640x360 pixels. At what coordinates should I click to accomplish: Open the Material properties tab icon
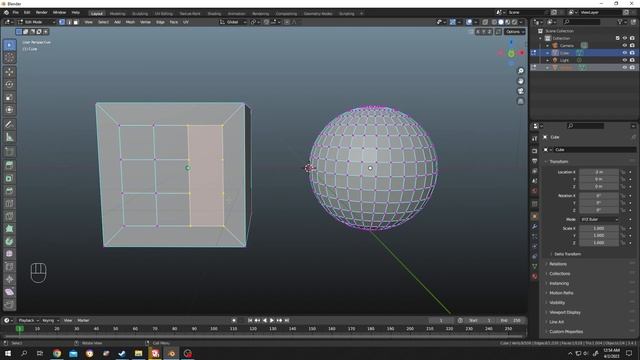click(534, 276)
